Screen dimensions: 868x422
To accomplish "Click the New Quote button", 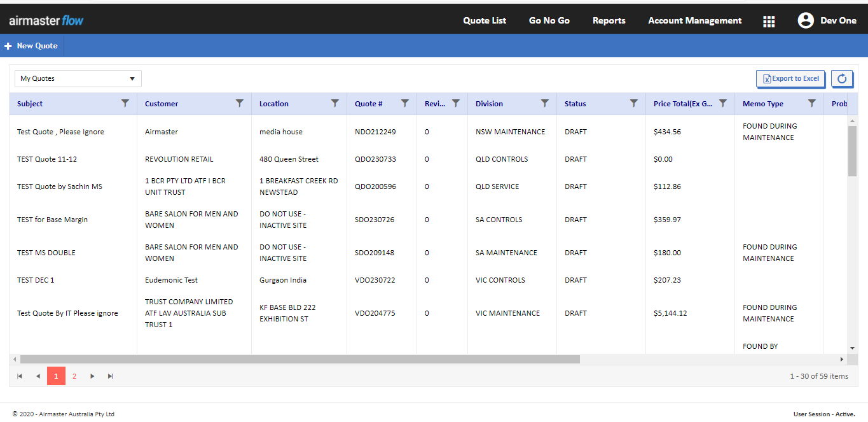I will (x=31, y=46).
